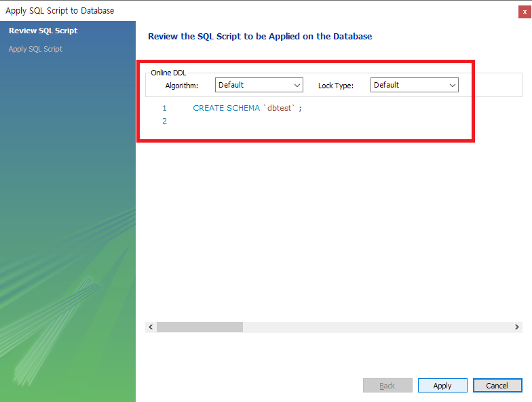Image resolution: width=532 pixels, height=402 pixels.
Task: Click the Cancel button
Action: click(497, 386)
